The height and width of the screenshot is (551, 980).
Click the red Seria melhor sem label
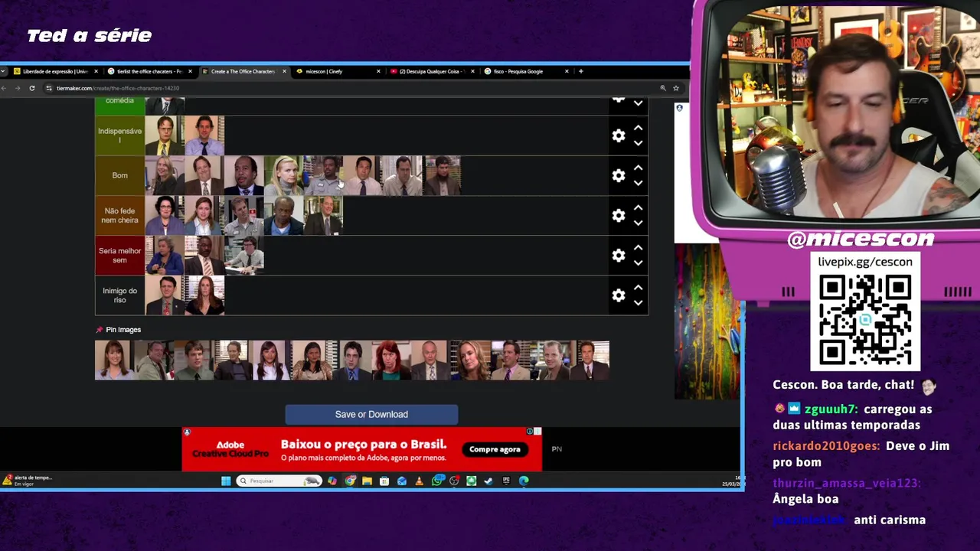[119, 255]
